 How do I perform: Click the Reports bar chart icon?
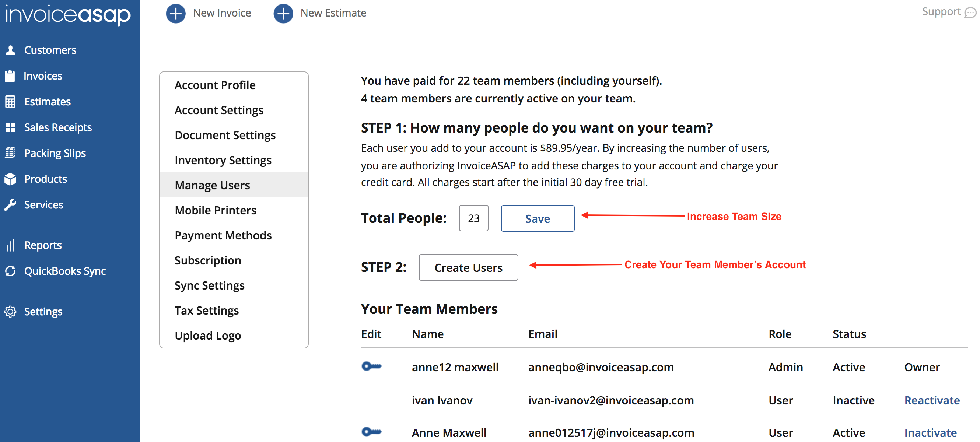tap(11, 245)
